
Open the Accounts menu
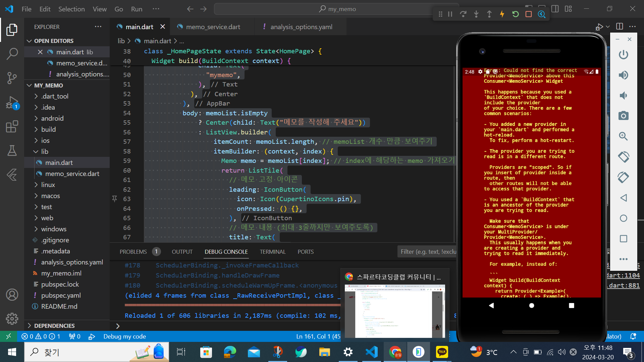click(x=12, y=295)
